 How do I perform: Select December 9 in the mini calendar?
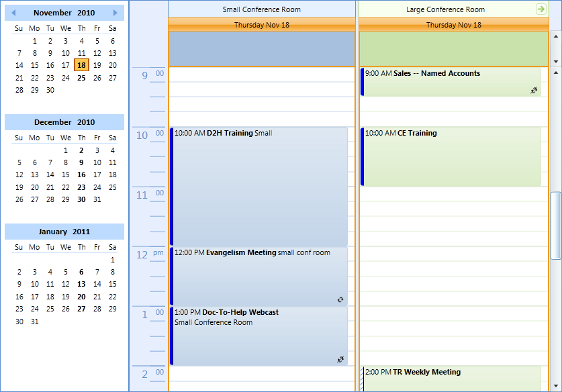pos(81,162)
